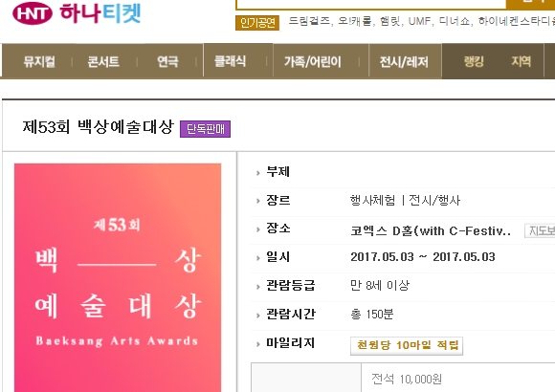555x392 pixels.
Task: Click the 관람등급 label
Action: (x=290, y=286)
